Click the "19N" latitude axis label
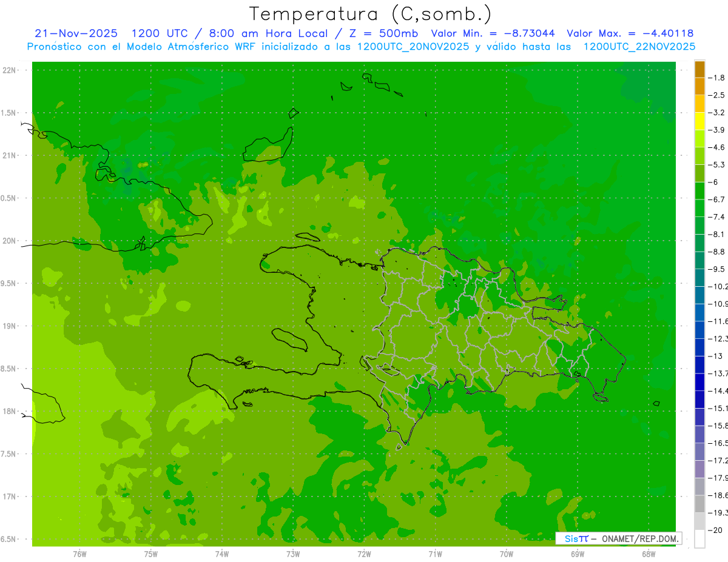 [9, 326]
